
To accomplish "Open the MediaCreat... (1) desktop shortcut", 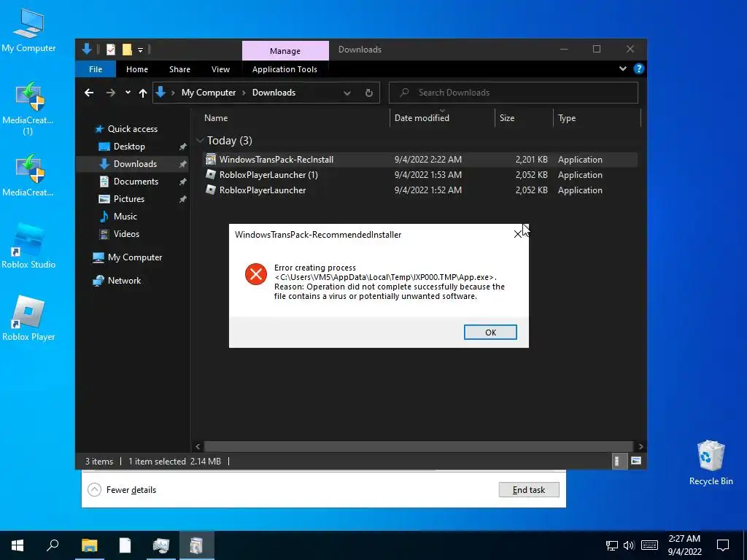I will tap(28, 109).
